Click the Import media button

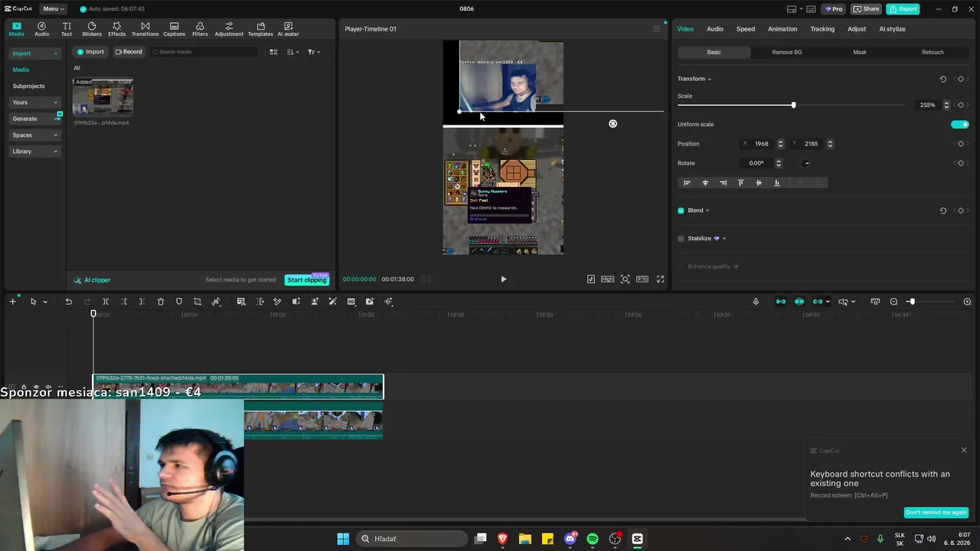(x=90, y=52)
